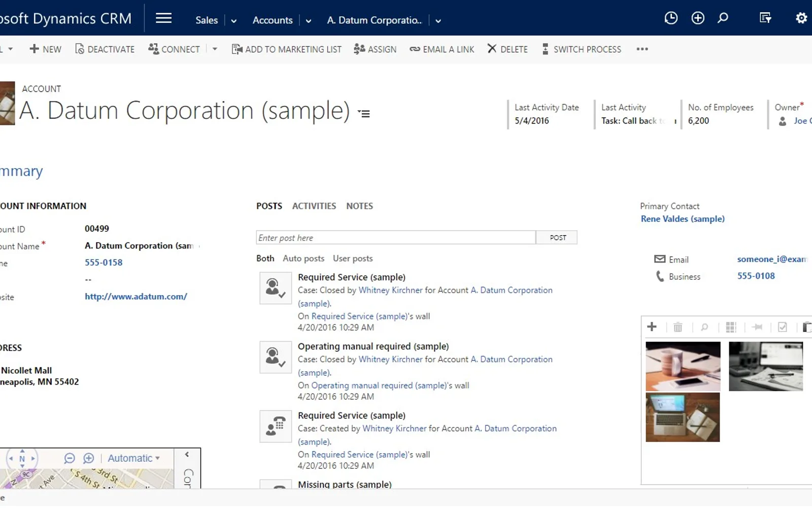Screen dimensions: 812x508
Task: Open Rene Valdes (sample) primary contact
Action: click(683, 219)
